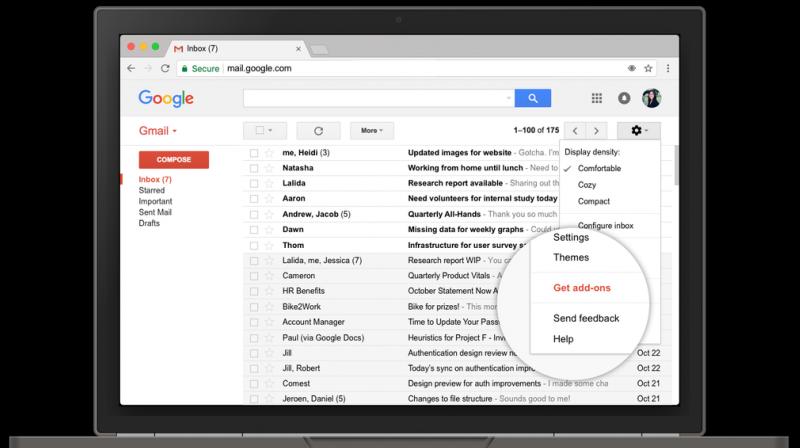
Task: Tick the Jeroen, Daniel (5) checkbox
Action: coord(254,399)
